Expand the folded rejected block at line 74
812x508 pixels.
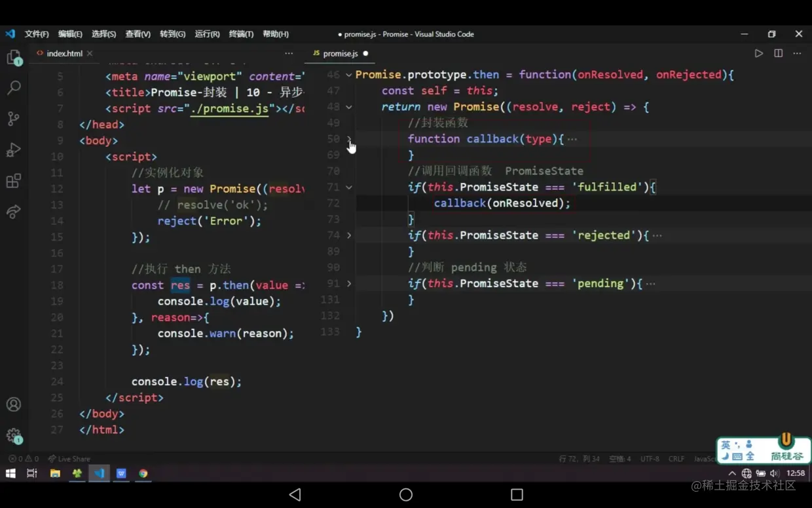(349, 235)
